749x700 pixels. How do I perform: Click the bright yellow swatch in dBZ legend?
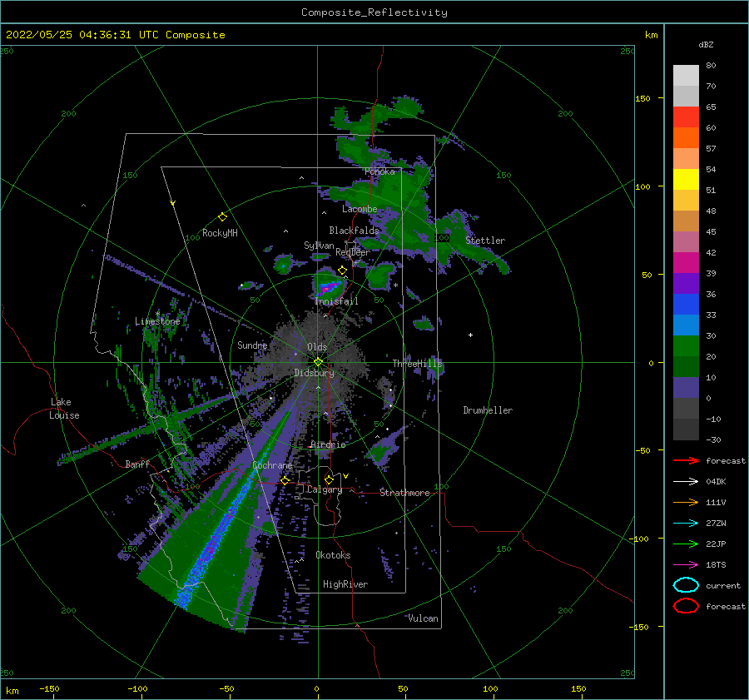pos(686,180)
